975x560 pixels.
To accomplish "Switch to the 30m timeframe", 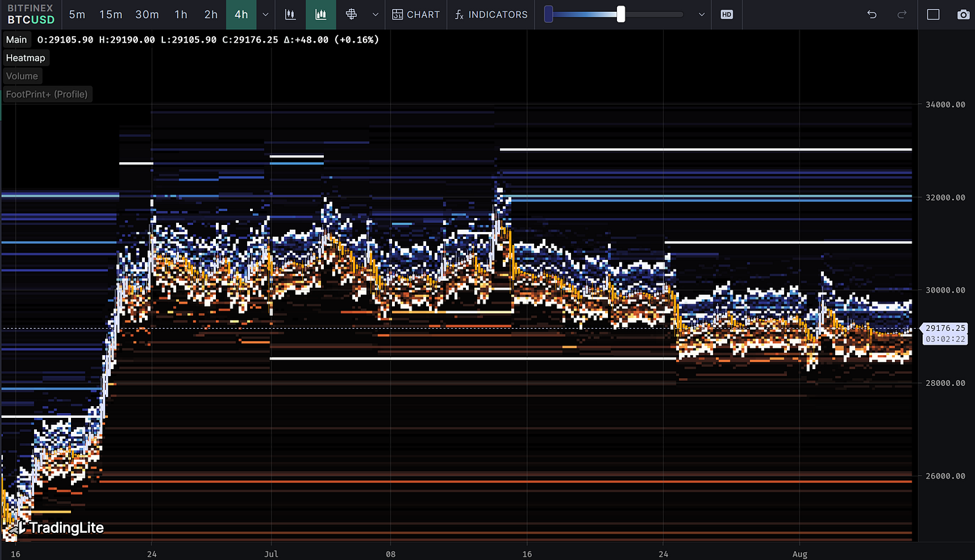I will 147,14.
